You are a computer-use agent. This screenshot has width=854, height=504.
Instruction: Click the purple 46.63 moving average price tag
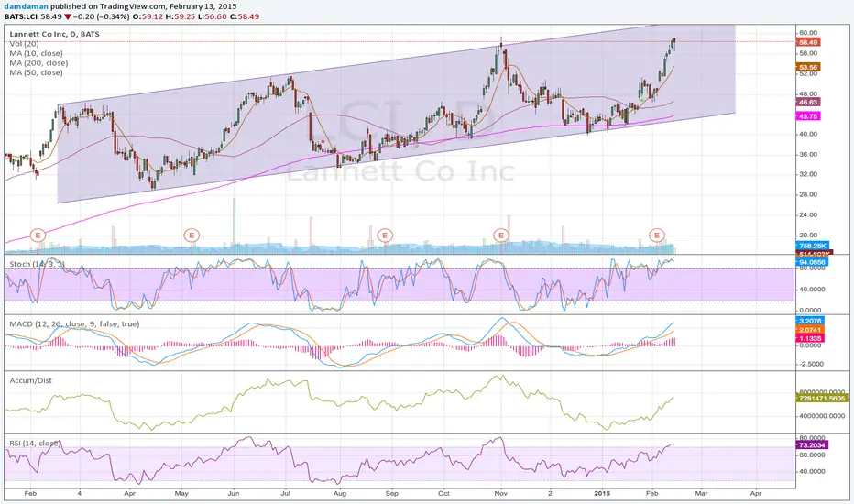pos(808,102)
